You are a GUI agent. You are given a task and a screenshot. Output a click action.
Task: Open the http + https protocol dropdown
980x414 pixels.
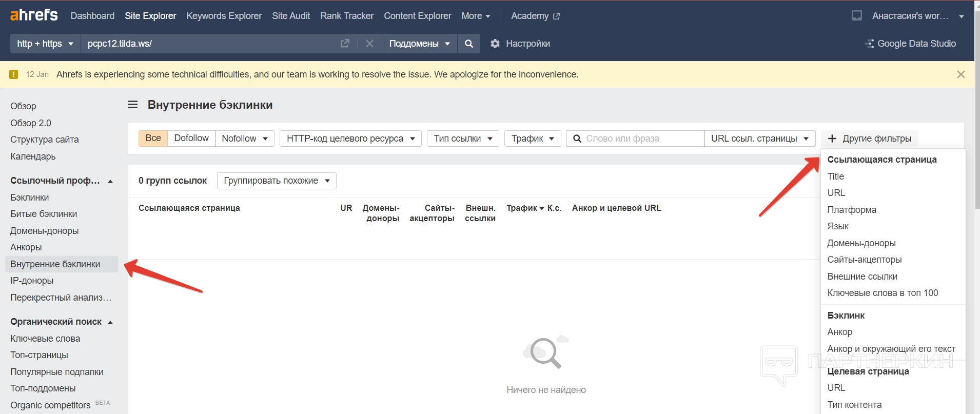tap(45, 44)
